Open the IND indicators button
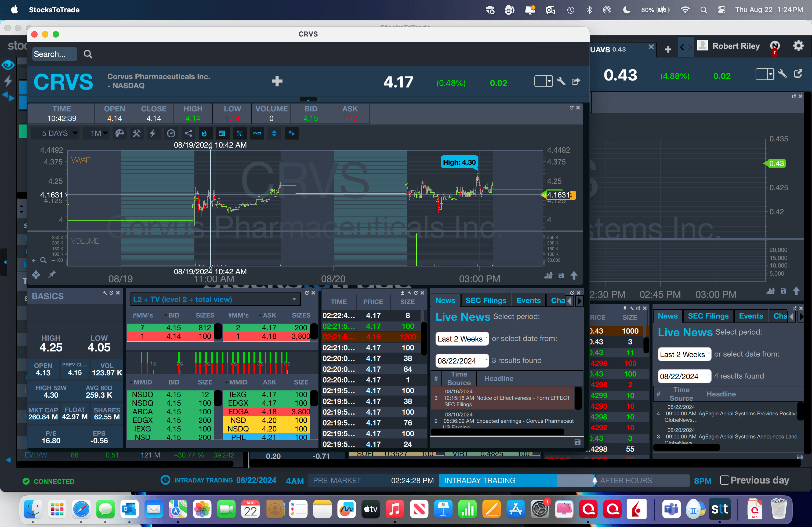The width and height of the screenshot is (812, 527). [257, 133]
